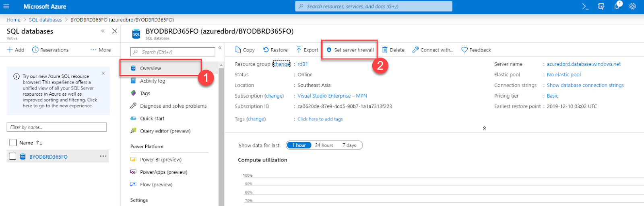
Task: Click the Activity log icon
Action: (x=133, y=81)
